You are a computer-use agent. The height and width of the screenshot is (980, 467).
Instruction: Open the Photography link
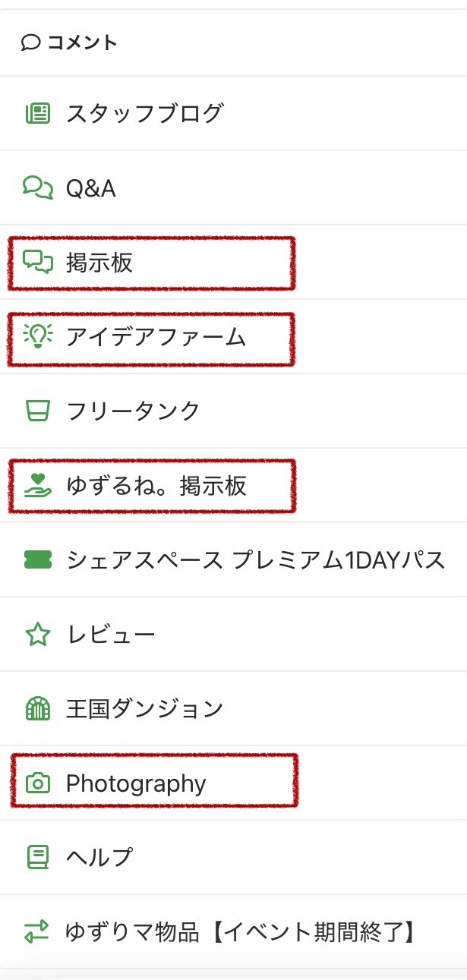136,783
